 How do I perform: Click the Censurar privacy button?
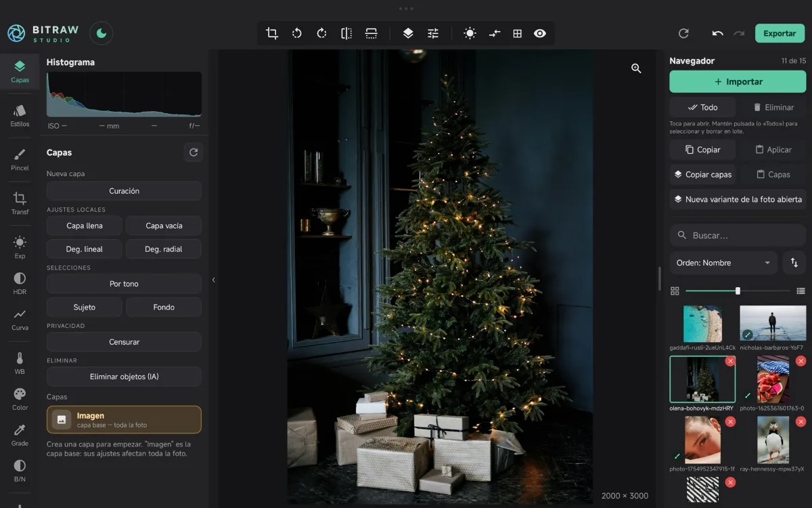pyautogui.click(x=124, y=342)
